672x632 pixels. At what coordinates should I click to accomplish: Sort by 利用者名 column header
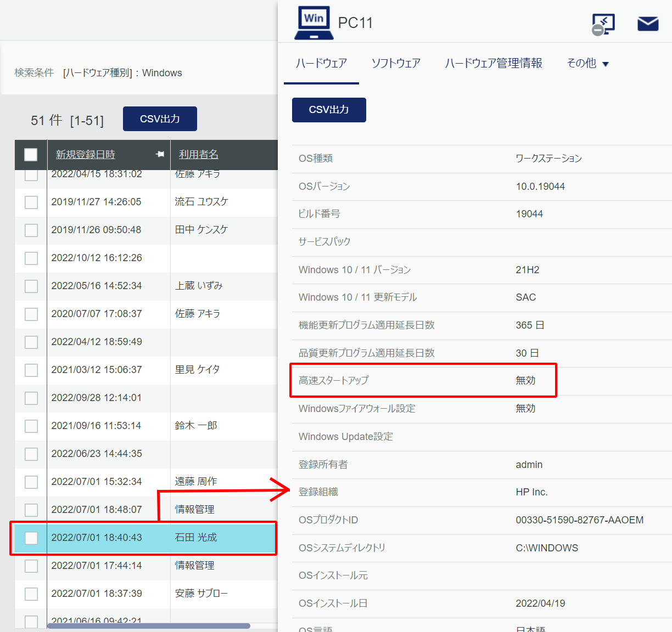tap(199, 155)
